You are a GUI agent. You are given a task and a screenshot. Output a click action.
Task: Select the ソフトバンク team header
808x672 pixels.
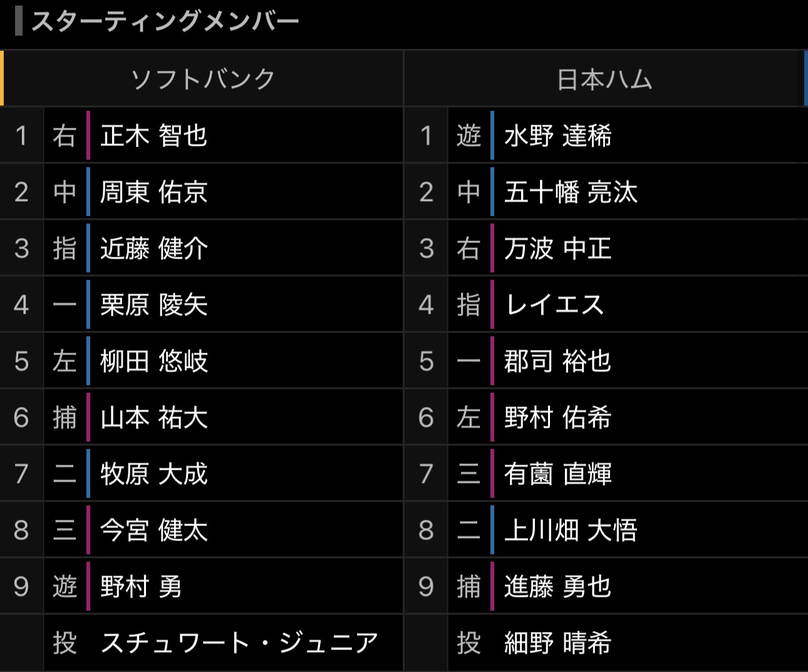[203, 80]
